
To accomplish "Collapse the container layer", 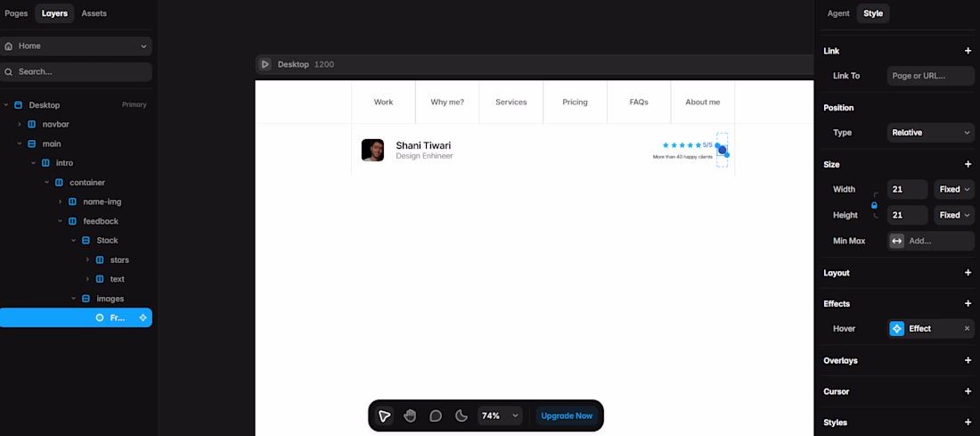I will [46, 183].
